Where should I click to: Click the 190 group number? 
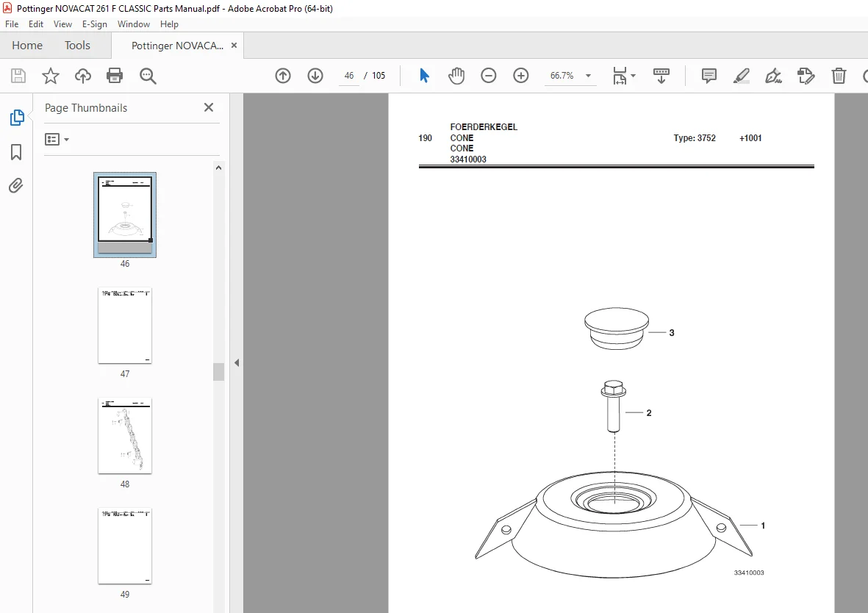425,138
